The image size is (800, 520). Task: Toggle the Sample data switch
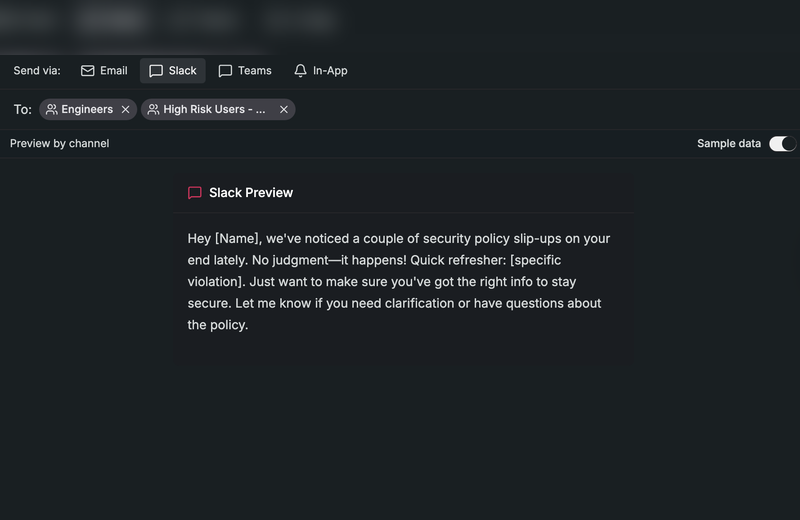(x=782, y=144)
